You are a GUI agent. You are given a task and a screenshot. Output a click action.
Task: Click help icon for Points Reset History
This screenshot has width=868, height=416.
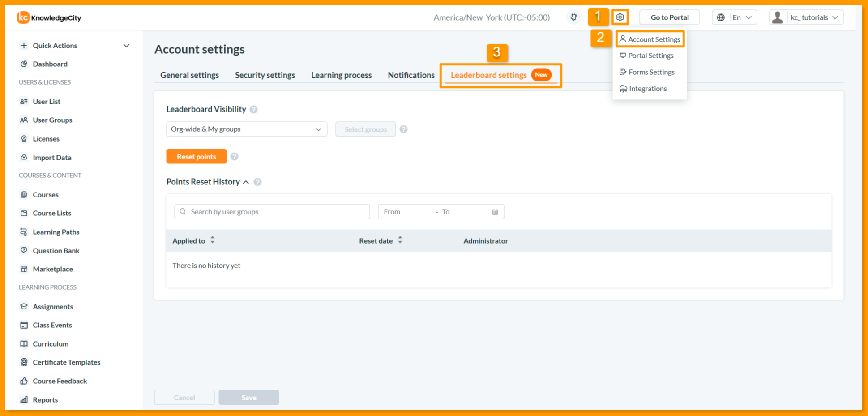257,182
